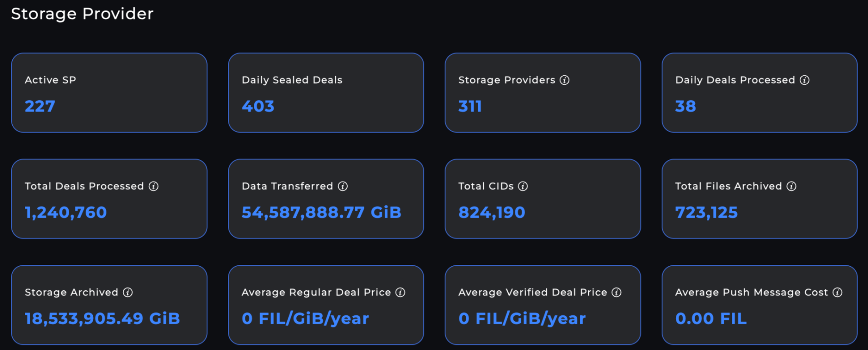Click the Storage Provider heading
Screen dimensions: 868x350
(82, 14)
